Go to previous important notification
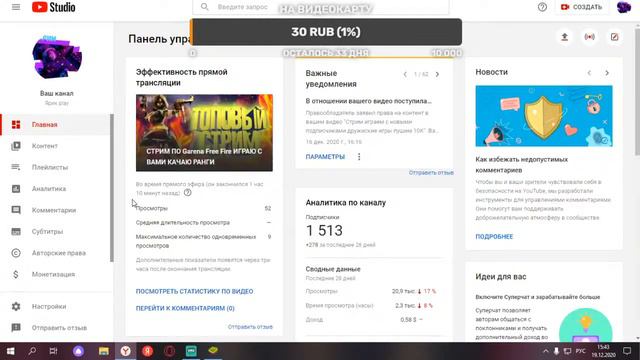640x360 pixels. (405, 74)
